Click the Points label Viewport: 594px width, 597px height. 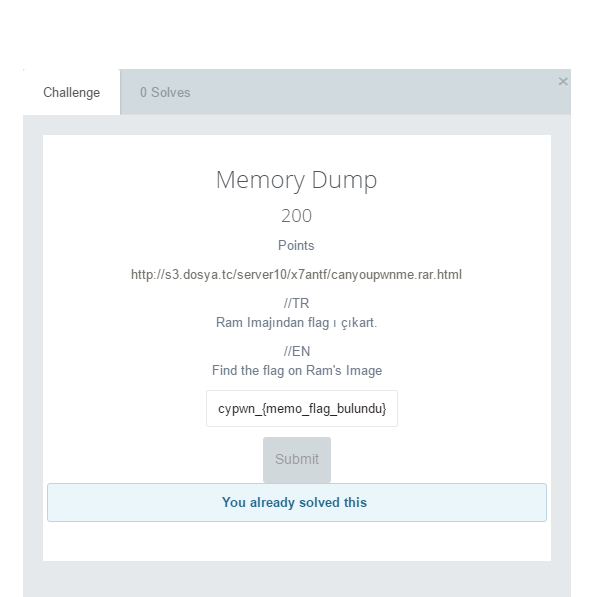pyautogui.click(x=296, y=246)
